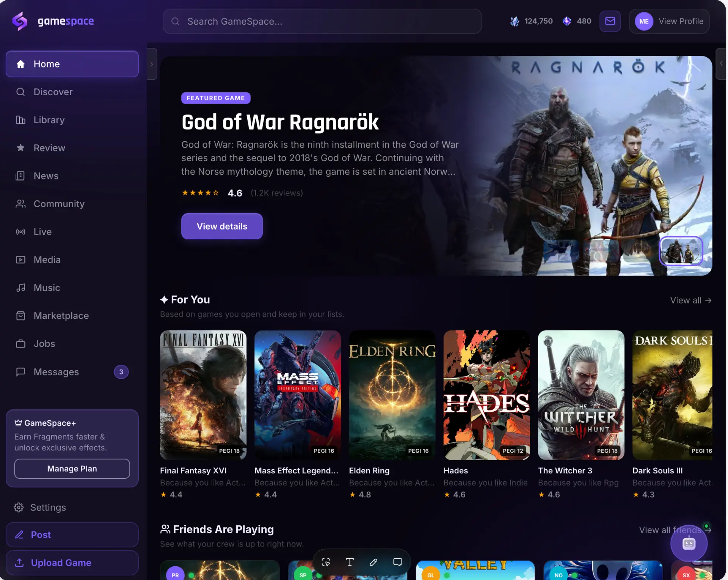This screenshot has width=728, height=580.
Task: Select the first faded carousel thumbnail
Action: click(561, 251)
